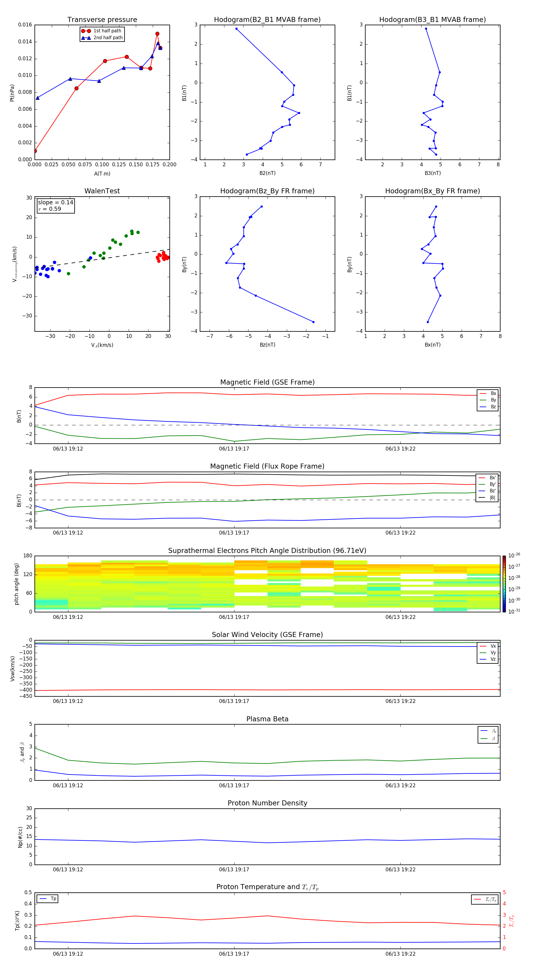Click the 'r = 0.59' annotation
Image resolution: width=535 pixels, height=980 pixels.
(50, 209)
